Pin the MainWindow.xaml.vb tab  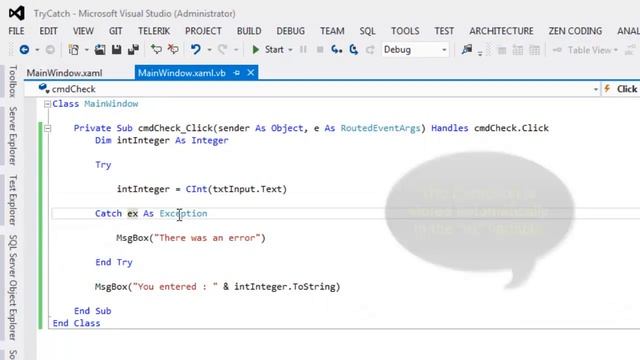pyautogui.click(x=236, y=73)
